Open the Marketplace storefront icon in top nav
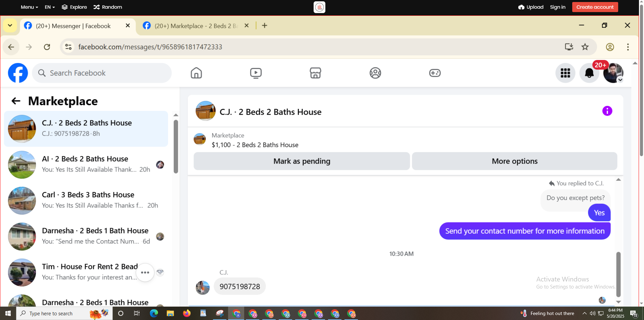644x320 pixels. (315, 73)
